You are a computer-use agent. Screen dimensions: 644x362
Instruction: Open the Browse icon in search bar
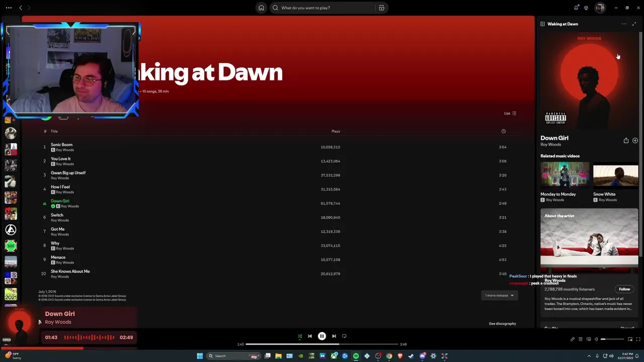click(381, 8)
